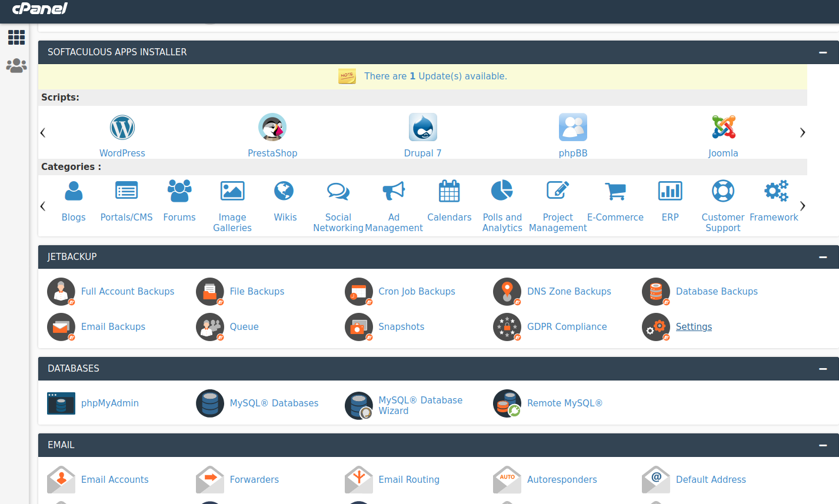The height and width of the screenshot is (504, 839).
Task: Click the Settings text link
Action: tap(694, 327)
